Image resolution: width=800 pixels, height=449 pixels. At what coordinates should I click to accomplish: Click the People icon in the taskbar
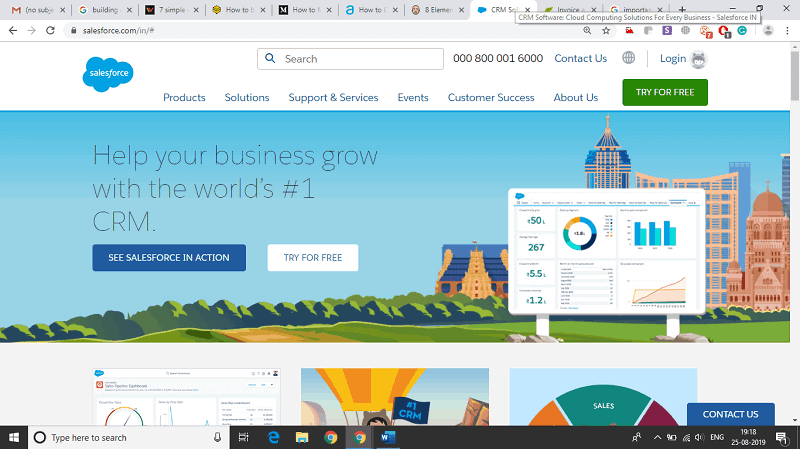pos(636,437)
